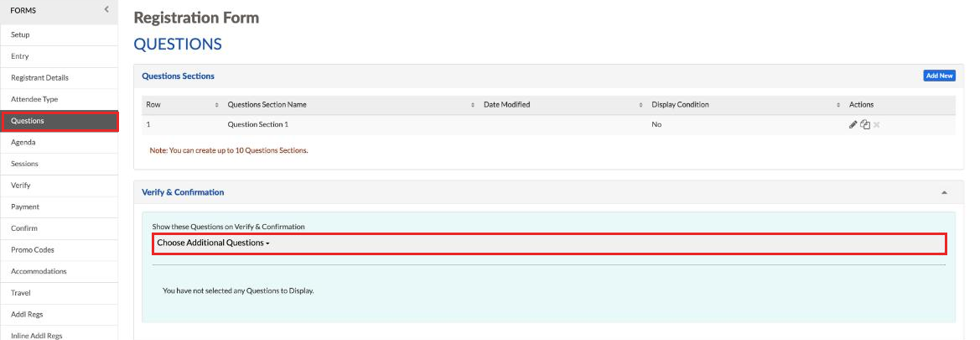Sort table by Row column
Viewport: 980px width, 340px height.
(x=183, y=105)
